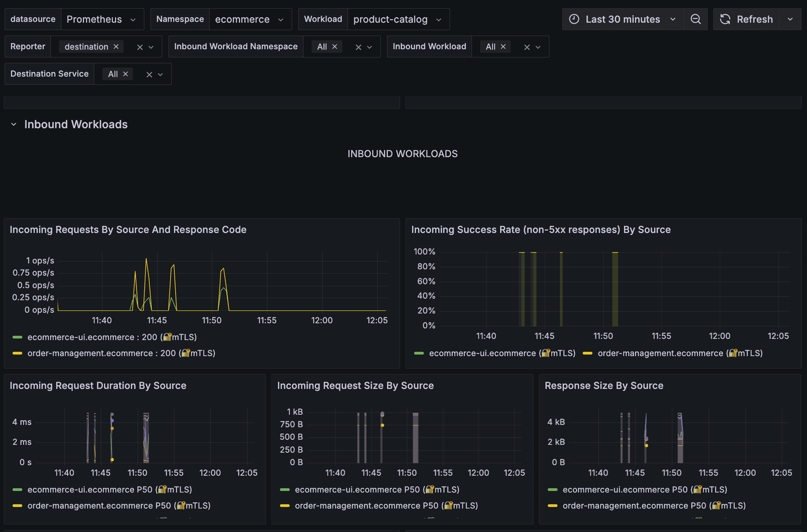807x532 pixels.
Task: Open the refresh interval dropdown arrow
Action: click(x=790, y=19)
